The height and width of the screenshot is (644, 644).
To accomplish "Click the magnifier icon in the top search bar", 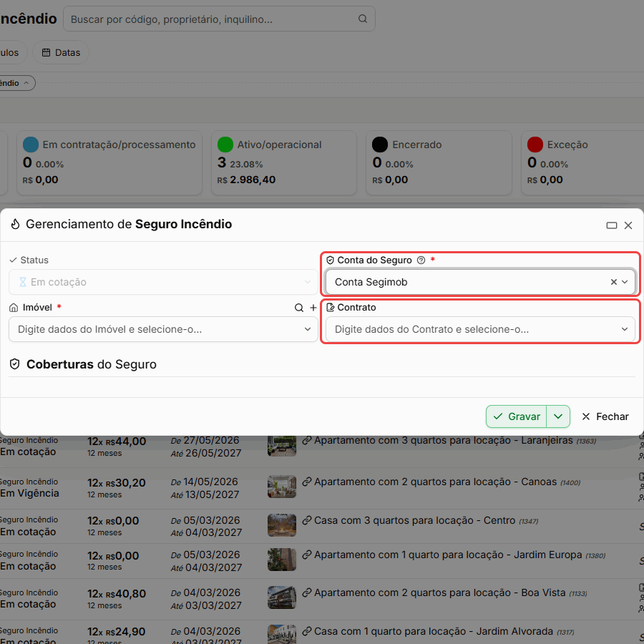I will tap(362, 19).
